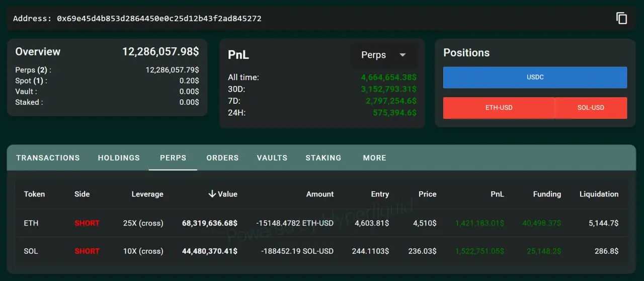Viewport: 644px width, 281px height.
Task: Select the SOL short position row
Action: click(321, 251)
